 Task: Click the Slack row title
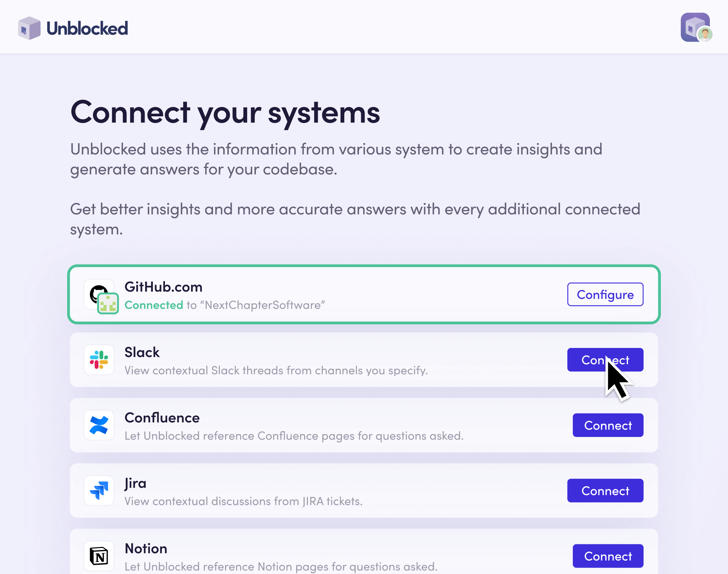coord(142,352)
